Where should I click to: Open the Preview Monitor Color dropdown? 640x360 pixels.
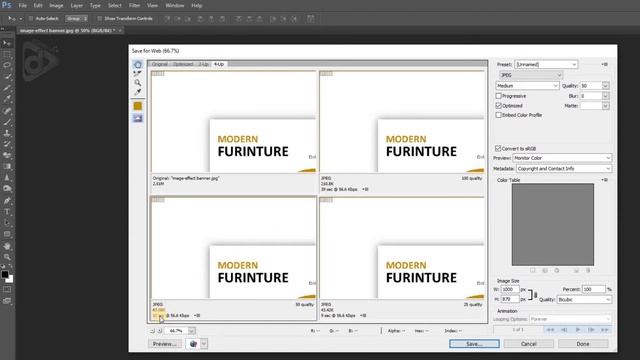[x=562, y=158]
